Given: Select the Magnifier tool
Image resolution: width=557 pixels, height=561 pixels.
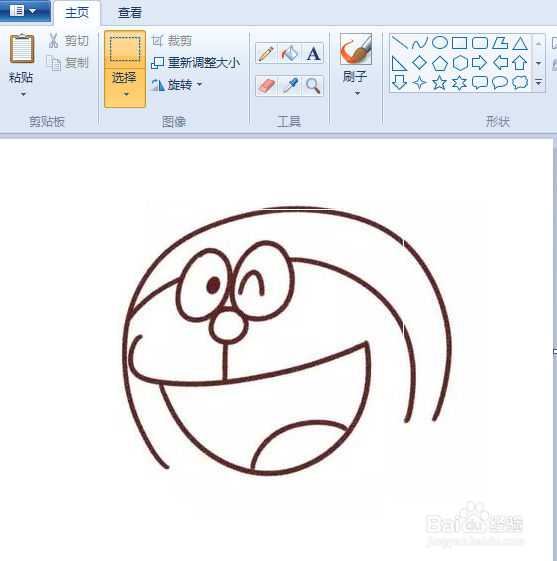Looking at the screenshot, I should tap(313, 86).
